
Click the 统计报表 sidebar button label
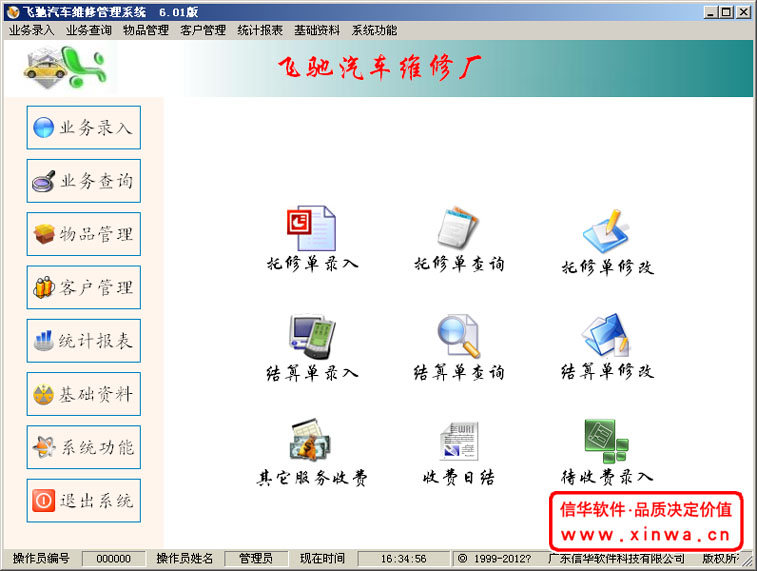point(96,341)
